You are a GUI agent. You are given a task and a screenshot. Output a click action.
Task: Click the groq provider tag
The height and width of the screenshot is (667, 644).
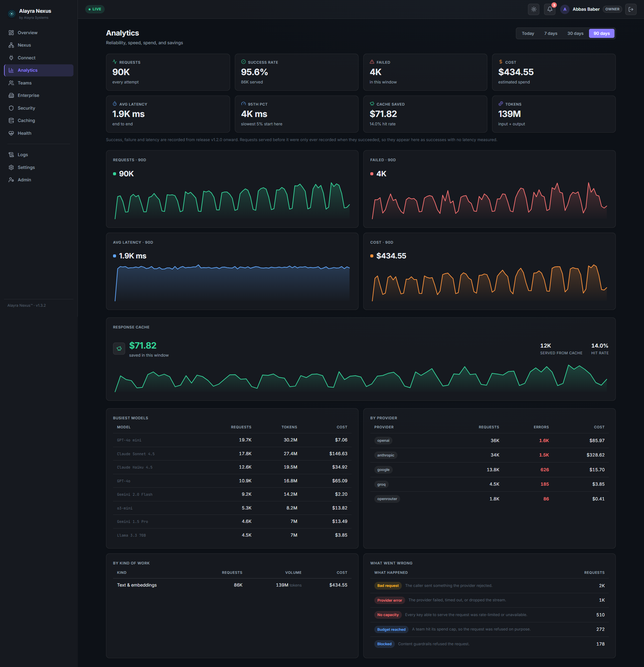[x=381, y=485]
